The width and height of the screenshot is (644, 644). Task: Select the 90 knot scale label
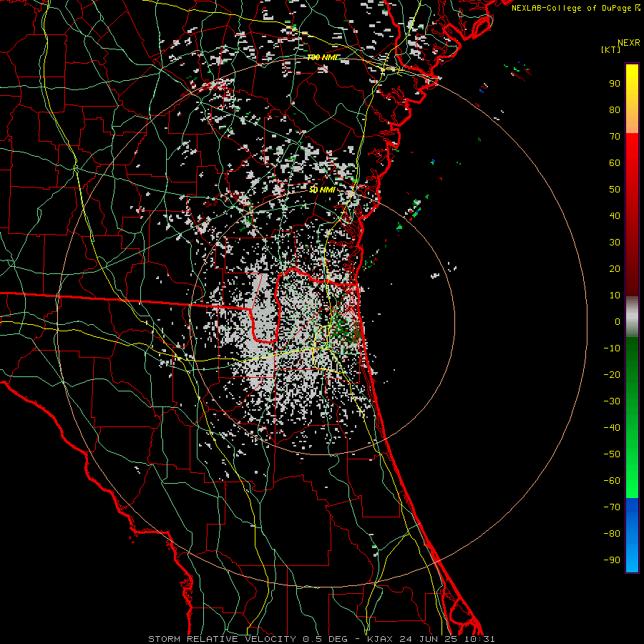point(615,84)
